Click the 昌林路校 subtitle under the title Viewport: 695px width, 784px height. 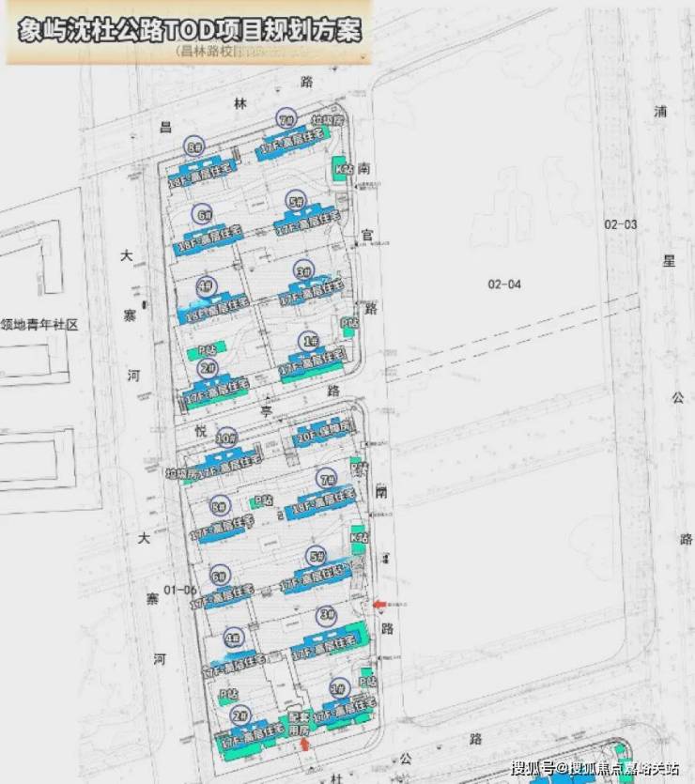pyautogui.click(x=208, y=51)
